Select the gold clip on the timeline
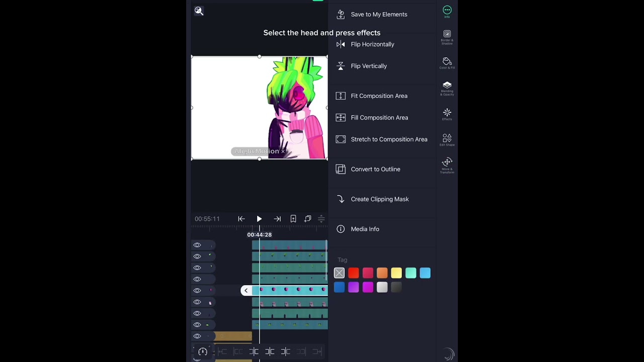Image resolution: width=644 pixels, height=362 pixels. (232, 336)
